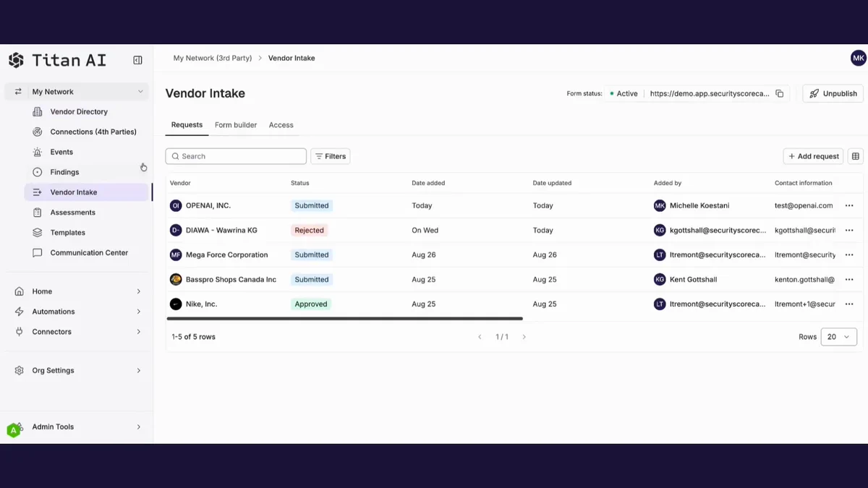Image resolution: width=868 pixels, height=488 pixels.
Task: Open the Templates stack icon
Action: tap(38, 233)
